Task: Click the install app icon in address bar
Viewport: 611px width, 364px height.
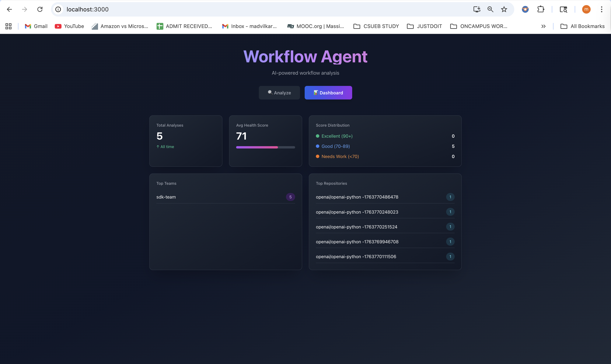Action: [476, 9]
